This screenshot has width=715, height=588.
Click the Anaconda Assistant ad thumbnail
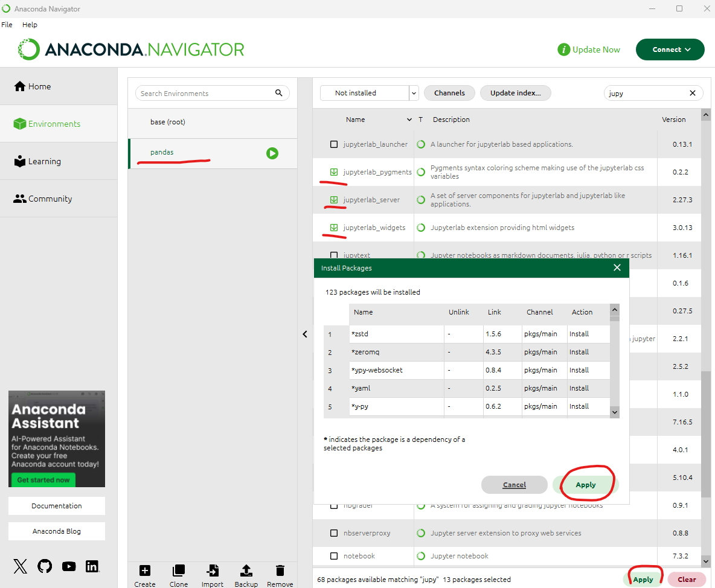pyautogui.click(x=57, y=438)
